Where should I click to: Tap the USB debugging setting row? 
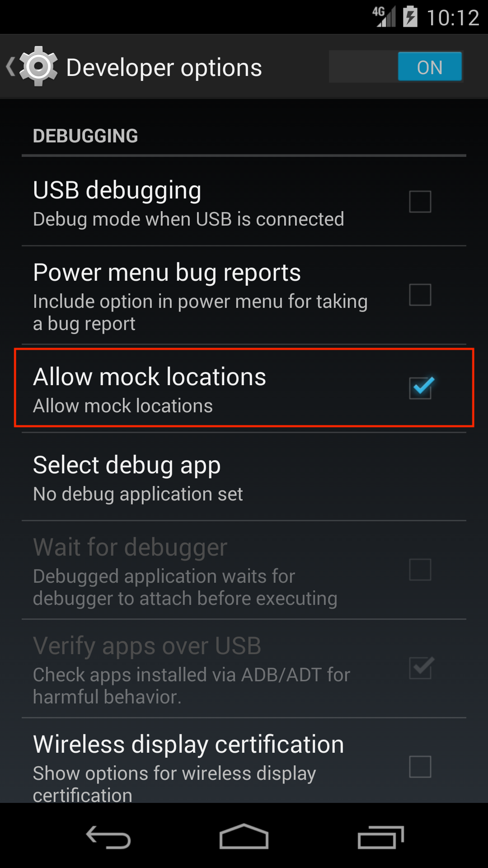point(244,202)
